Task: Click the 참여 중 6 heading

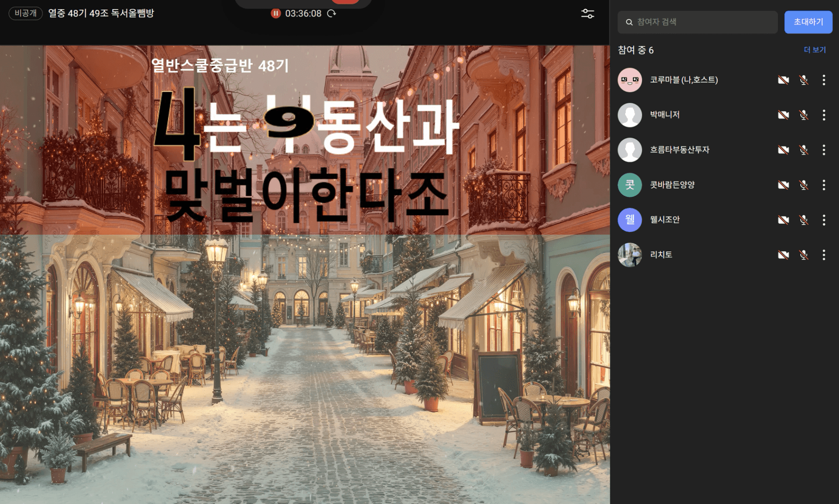Action: pos(636,50)
